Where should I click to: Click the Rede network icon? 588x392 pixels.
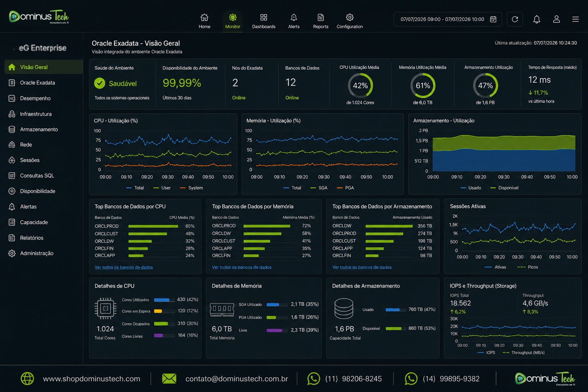pyautogui.click(x=12, y=145)
